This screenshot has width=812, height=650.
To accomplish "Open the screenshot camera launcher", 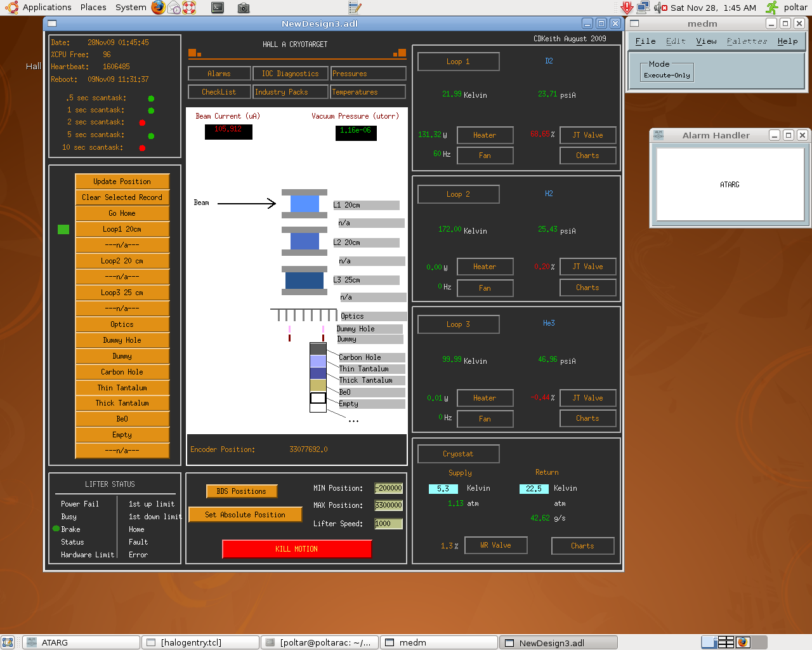I will [x=244, y=8].
